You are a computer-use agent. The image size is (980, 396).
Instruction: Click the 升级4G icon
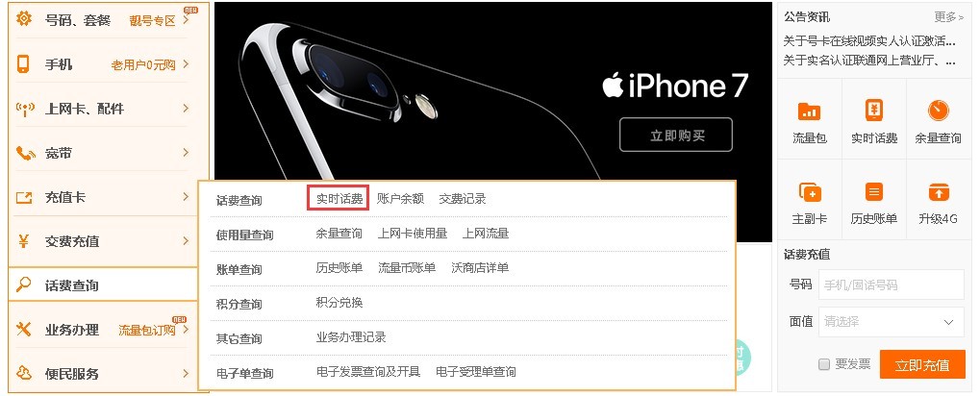(x=938, y=192)
